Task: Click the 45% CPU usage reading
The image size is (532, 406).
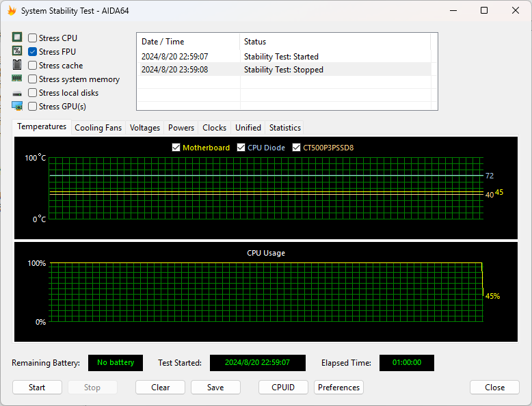Action: pyautogui.click(x=492, y=296)
